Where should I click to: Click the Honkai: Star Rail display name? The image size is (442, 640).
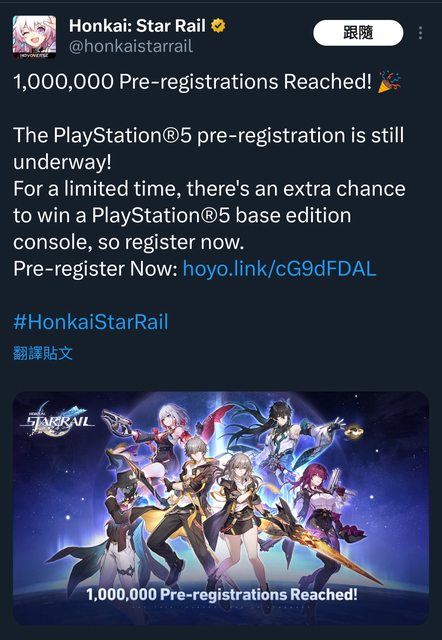137,26
